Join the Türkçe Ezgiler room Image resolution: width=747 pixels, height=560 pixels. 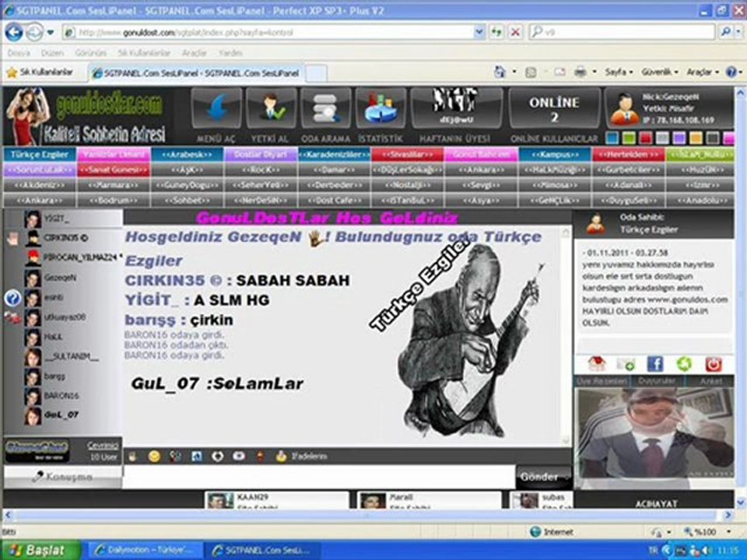click(x=40, y=155)
